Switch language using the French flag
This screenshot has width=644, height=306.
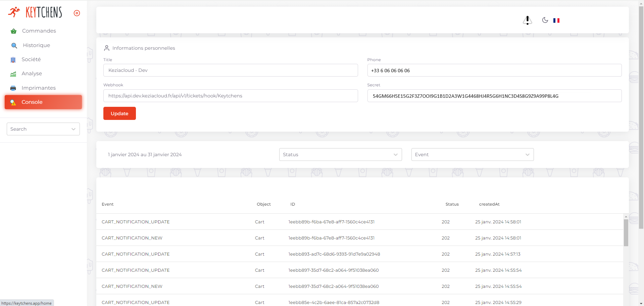(x=556, y=20)
